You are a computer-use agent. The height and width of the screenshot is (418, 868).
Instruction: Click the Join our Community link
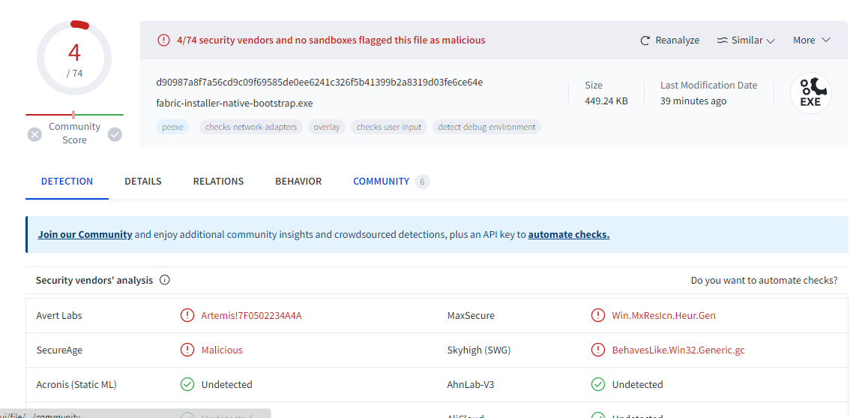point(85,234)
